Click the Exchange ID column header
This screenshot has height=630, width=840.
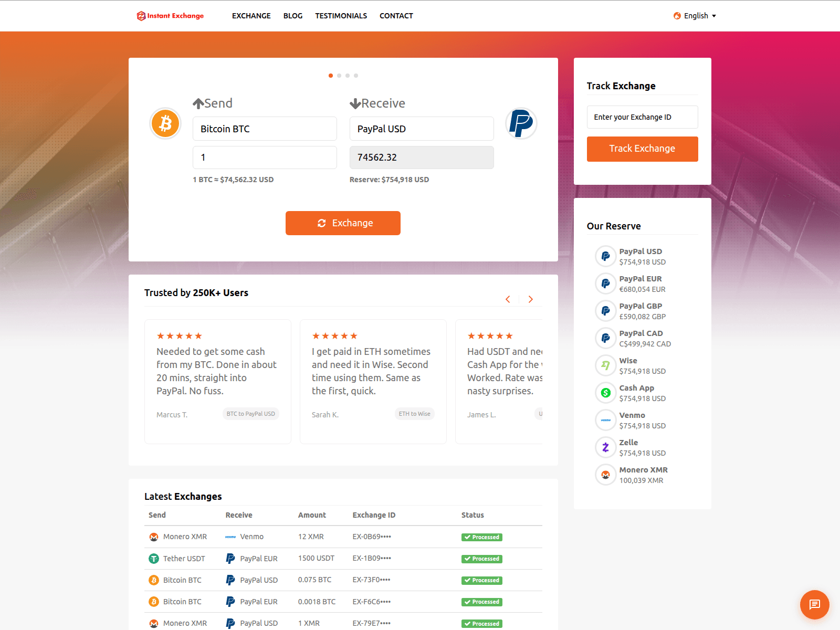point(374,515)
